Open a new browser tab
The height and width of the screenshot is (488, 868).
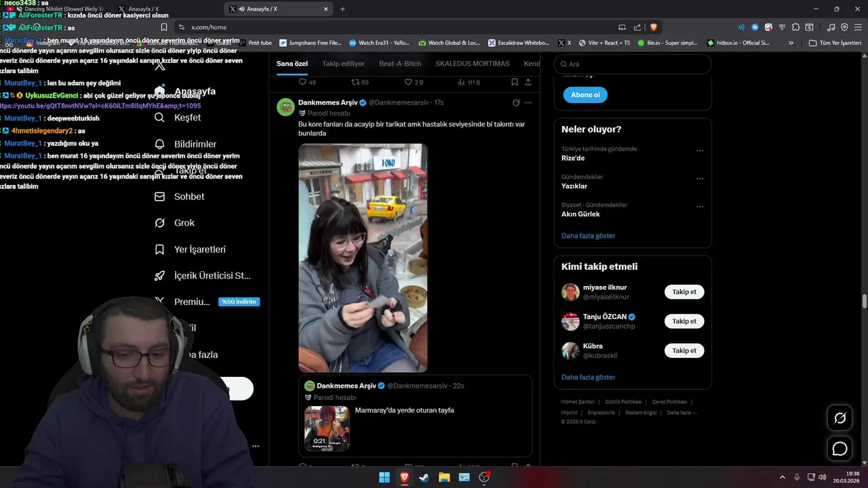342,9
